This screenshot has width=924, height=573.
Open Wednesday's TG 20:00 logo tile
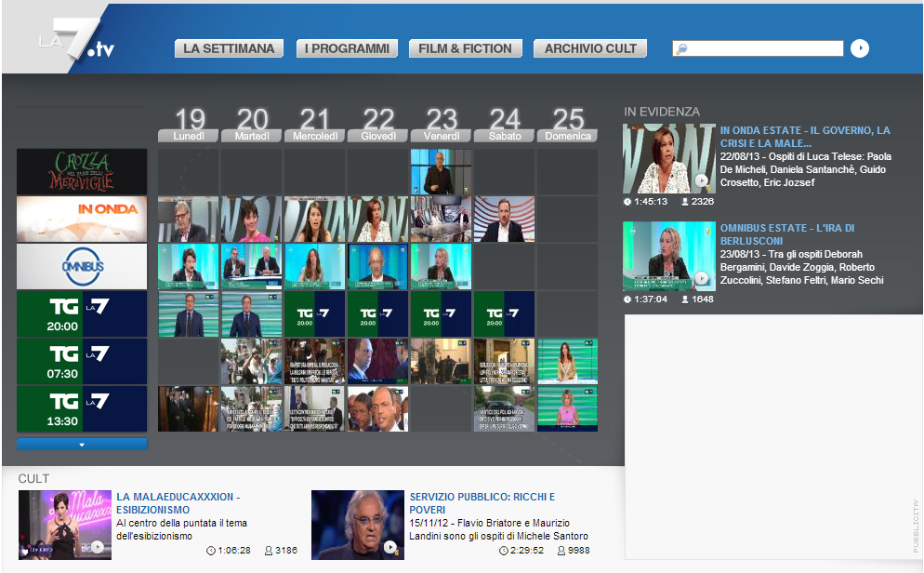[x=315, y=314]
